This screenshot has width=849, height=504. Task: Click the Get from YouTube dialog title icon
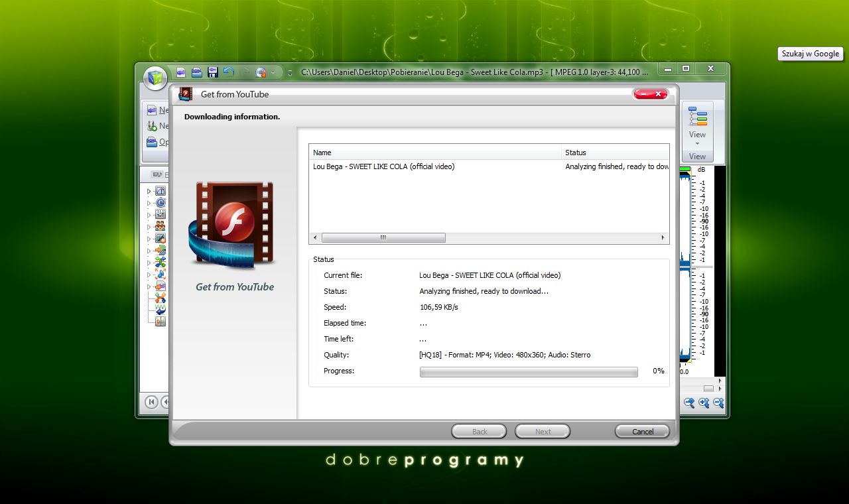(x=186, y=94)
